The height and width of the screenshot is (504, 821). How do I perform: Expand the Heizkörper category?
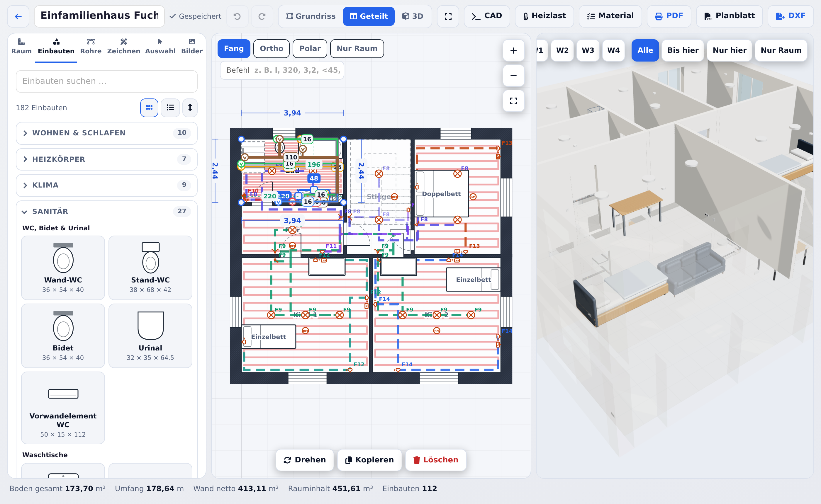[106, 159]
